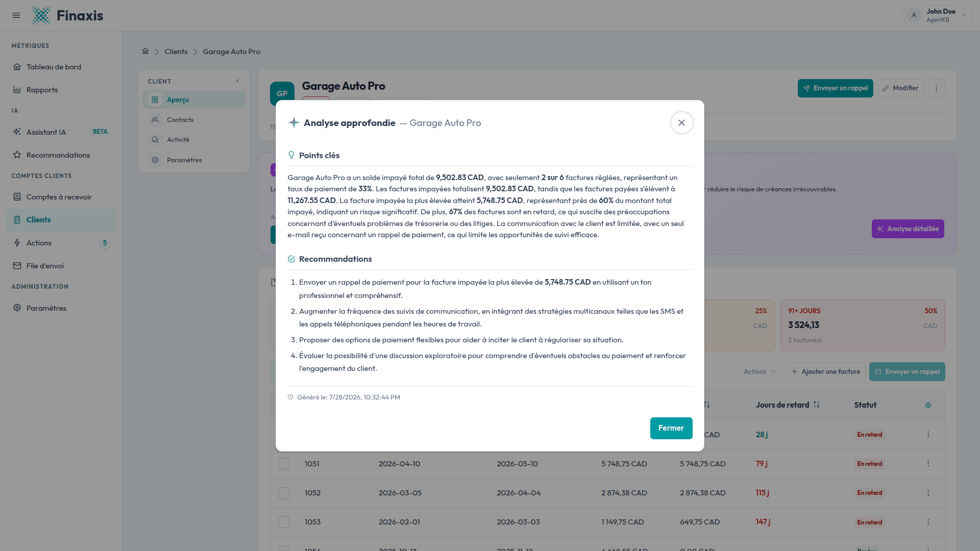Click the Finaxis logo

[67, 15]
